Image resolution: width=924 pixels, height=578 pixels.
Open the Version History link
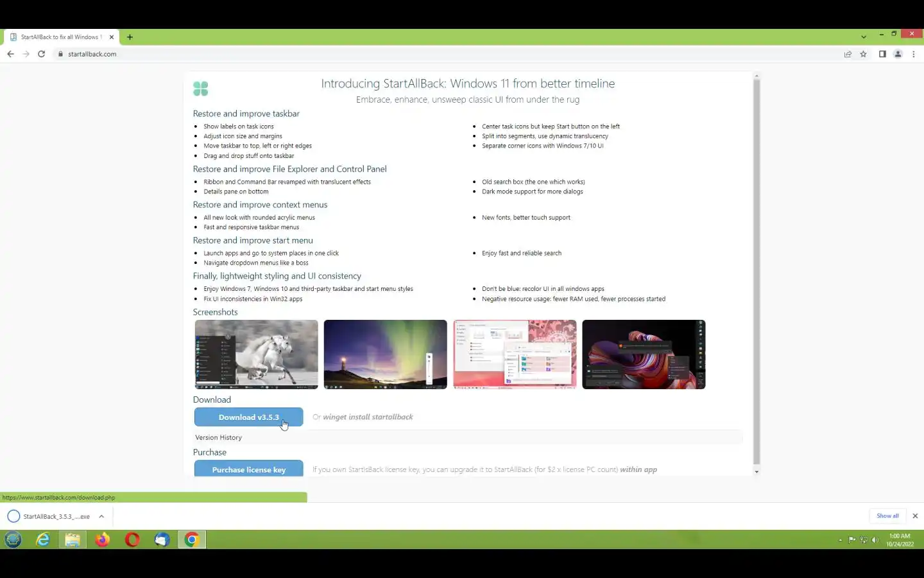click(x=219, y=437)
